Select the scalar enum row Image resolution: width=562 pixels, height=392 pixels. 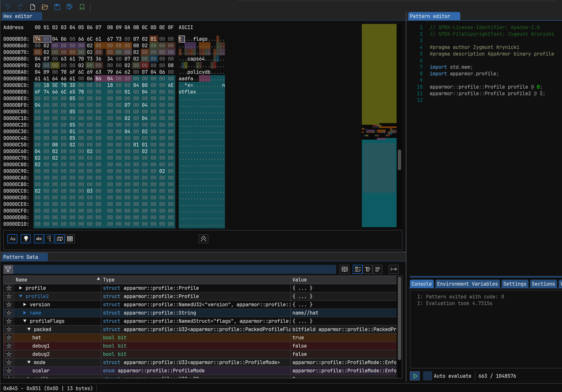(x=201, y=371)
